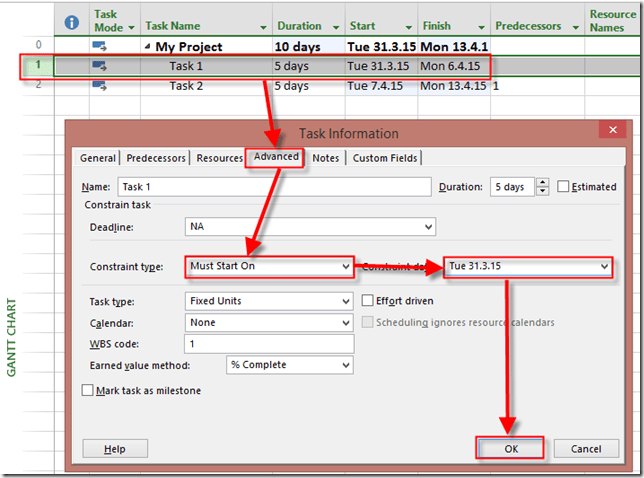The image size is (644, 478).
Task: Collapse the My Project summary task
Action: pyautogui.click(x=149, y=47)
